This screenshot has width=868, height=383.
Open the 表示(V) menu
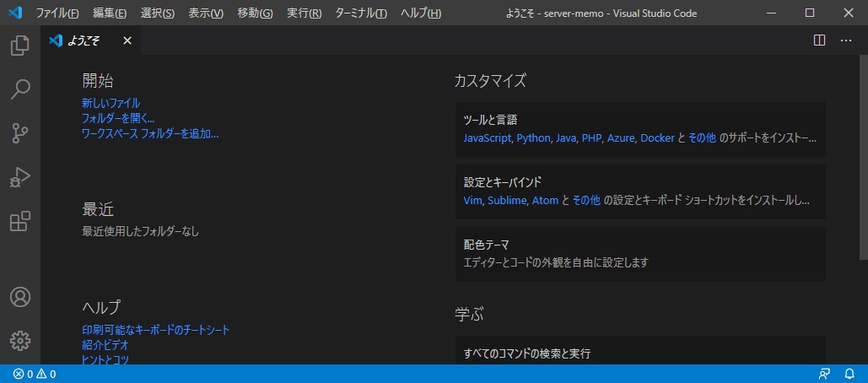[206, 13]
